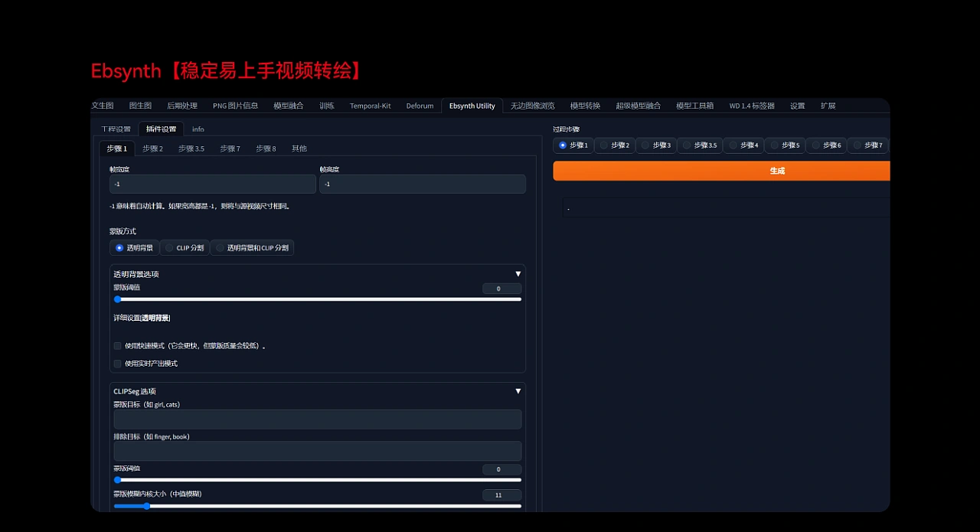The height and width of the screenshot is (532, 980).
Task: Click the orange 生成 button
Action: coord(721,171)
